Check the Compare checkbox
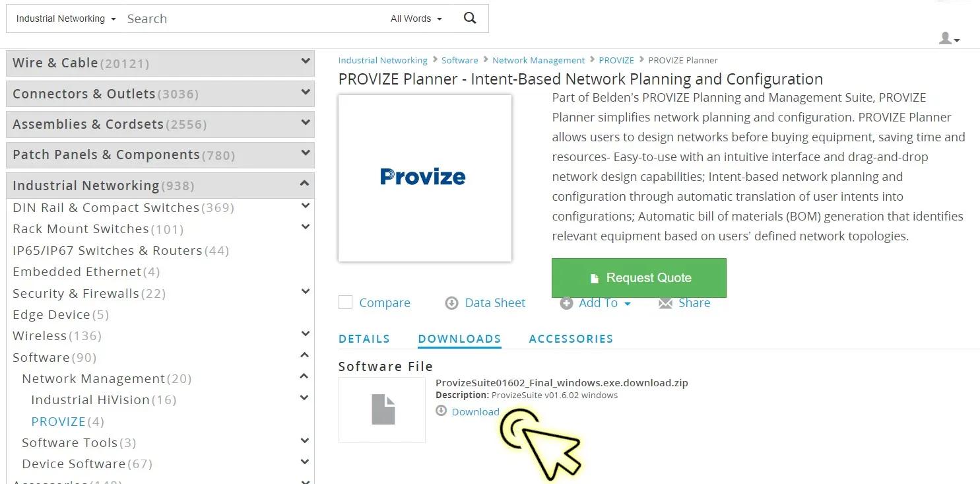The height and width of the screenshot is (484, 980). (345, 302)
